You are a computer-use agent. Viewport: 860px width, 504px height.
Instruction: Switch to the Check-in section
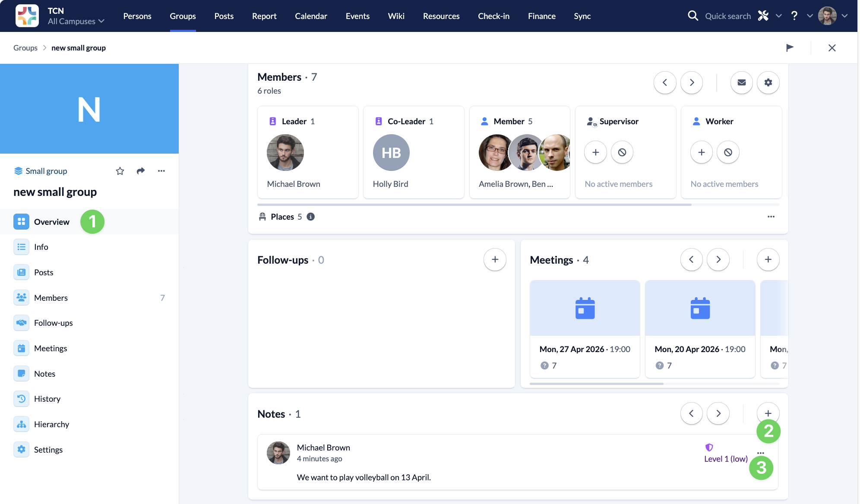[493, 16]
